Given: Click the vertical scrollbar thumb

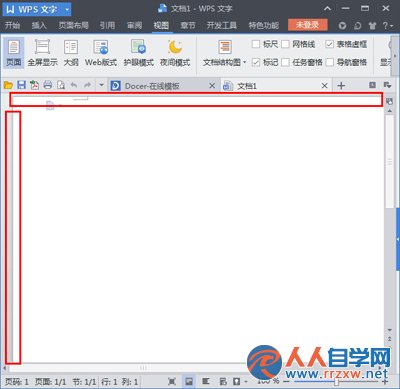Looking at the screenshot, I should (x=389, y=162).
